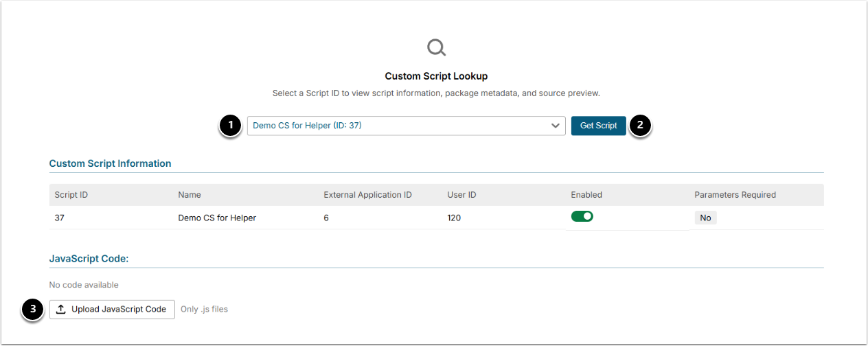Click Parameters Required column header
The height and width of the screenshot is (346, 868).
[x=735, y=195]
